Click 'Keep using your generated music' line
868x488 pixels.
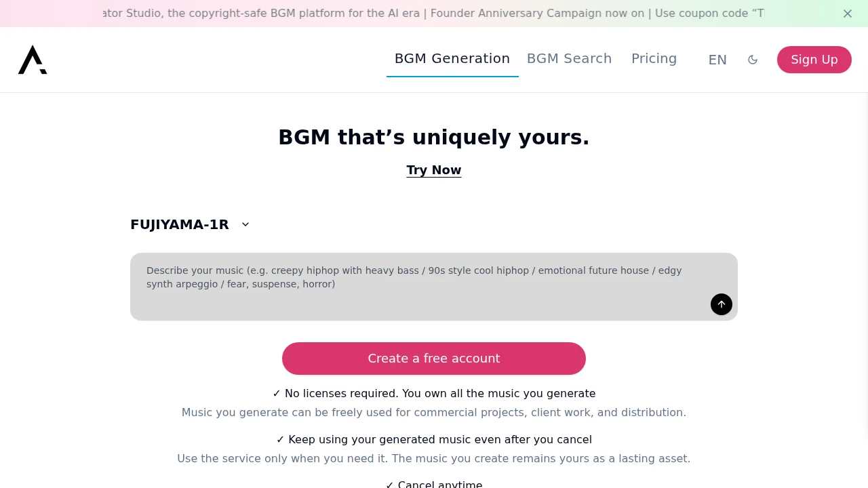(434, 440)
